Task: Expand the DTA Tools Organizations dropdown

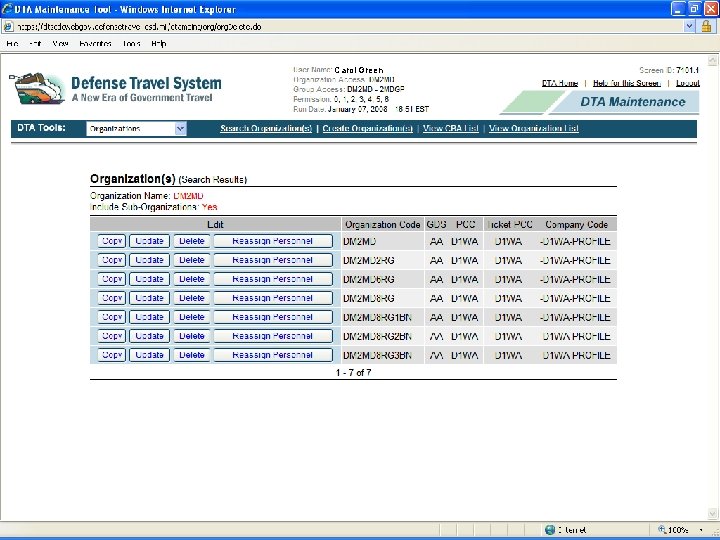Action: coord(180,129)
